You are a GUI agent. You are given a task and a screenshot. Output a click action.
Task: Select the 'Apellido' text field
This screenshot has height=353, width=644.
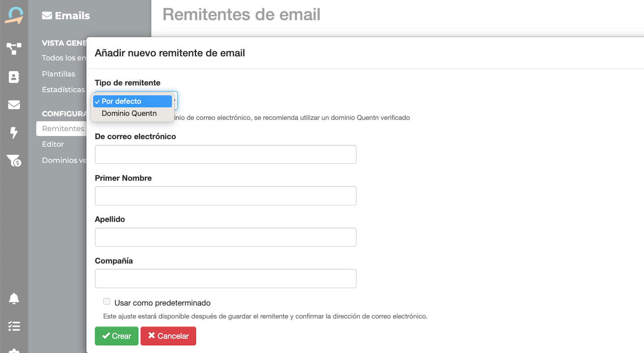click(x=225, y=237)
